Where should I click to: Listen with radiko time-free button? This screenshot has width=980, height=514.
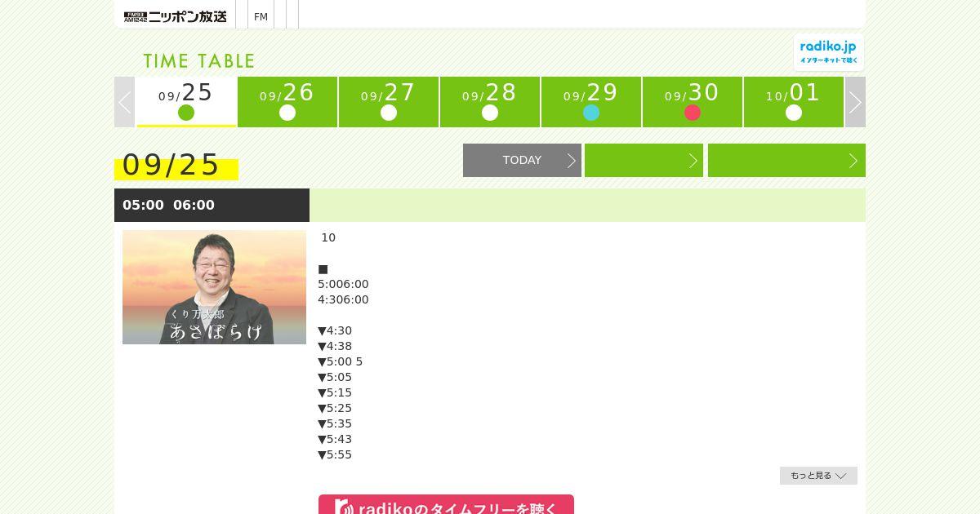coord(446,505)
